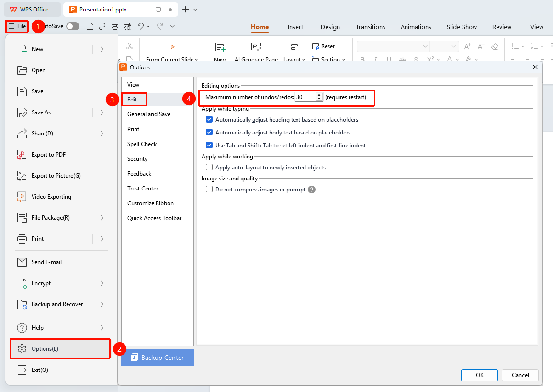The image size is (553, 392).
Task: Check Do not compress images or prompt
Action: (x=209, y=190)
